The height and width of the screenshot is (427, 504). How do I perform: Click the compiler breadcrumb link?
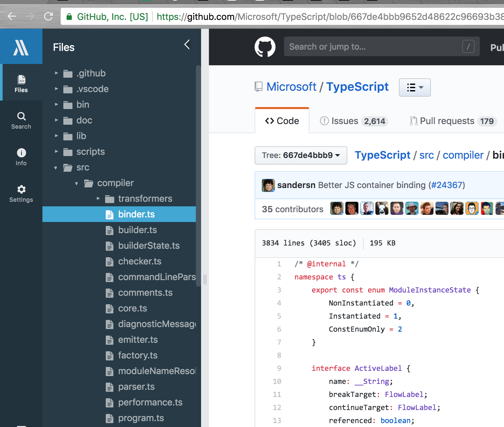pos(463,155)
